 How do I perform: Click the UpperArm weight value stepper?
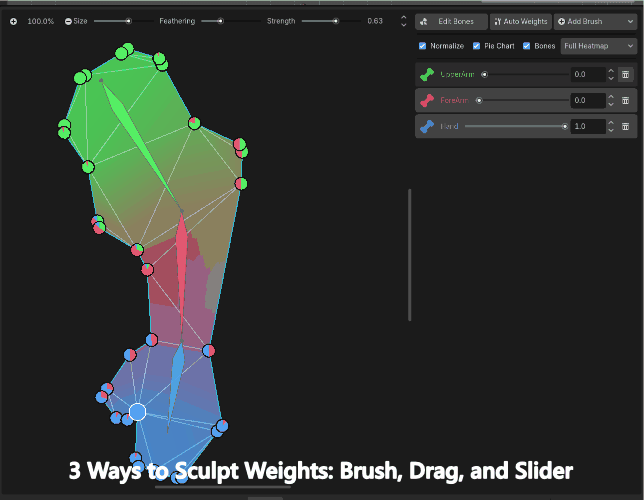point(609,74)
